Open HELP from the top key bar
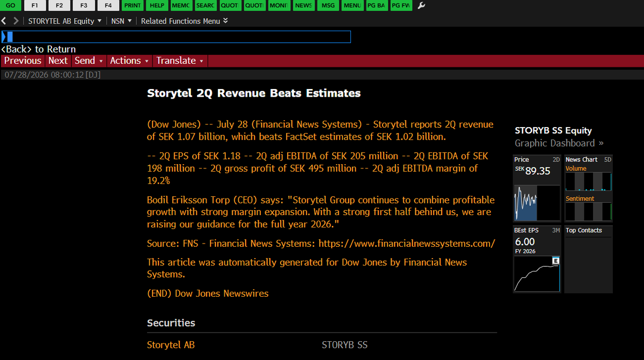 point(157,5)
